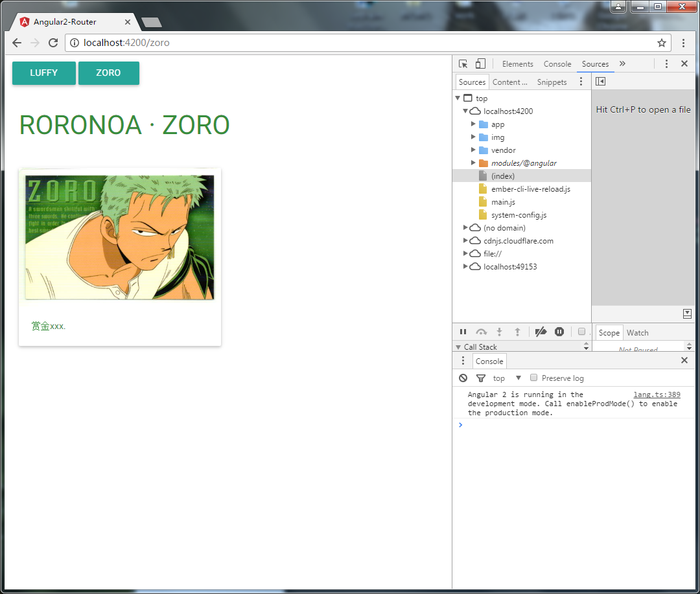Click the step out of function icon

tap(517, 332)
